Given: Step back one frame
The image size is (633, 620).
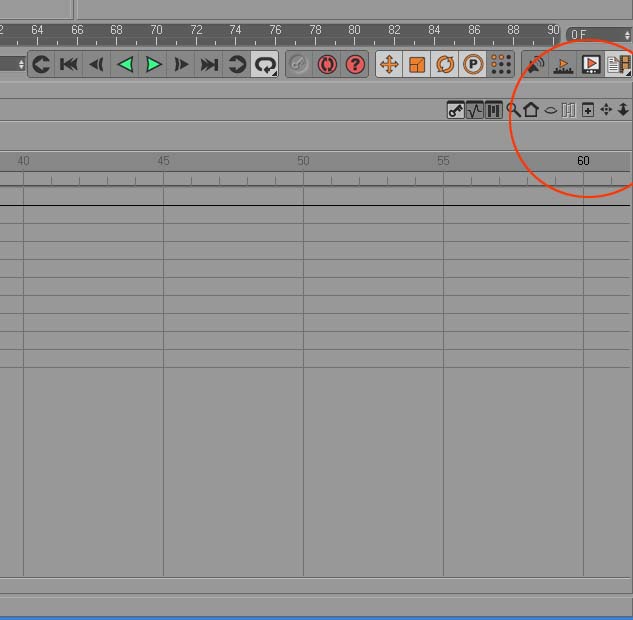Looking at the screenshot, I should pyautogui.click(x=97, y=64).
